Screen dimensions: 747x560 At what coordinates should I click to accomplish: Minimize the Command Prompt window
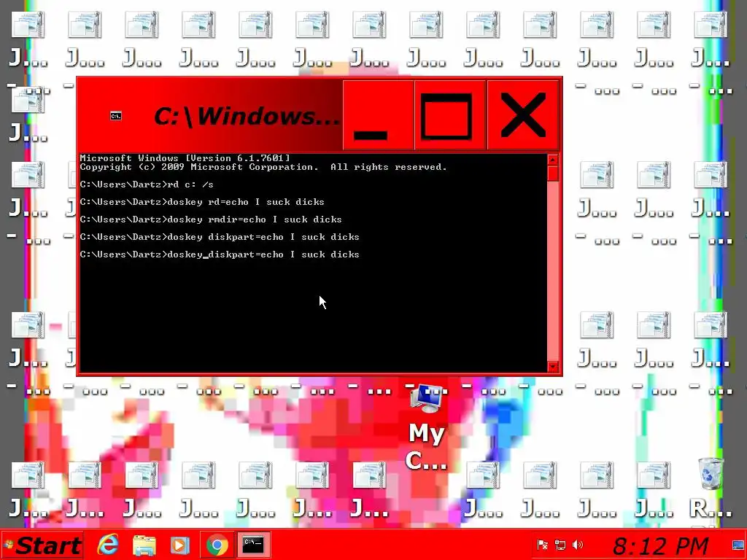point(379,115)
